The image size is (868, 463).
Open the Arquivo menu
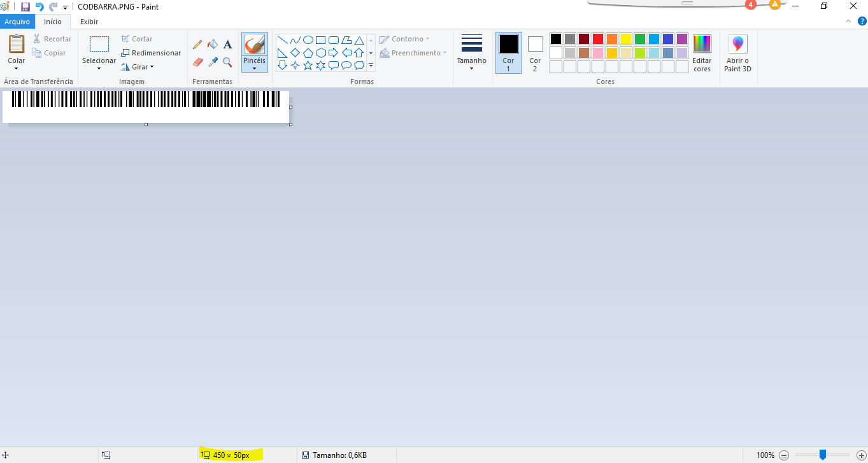click(x=18, y=22)
